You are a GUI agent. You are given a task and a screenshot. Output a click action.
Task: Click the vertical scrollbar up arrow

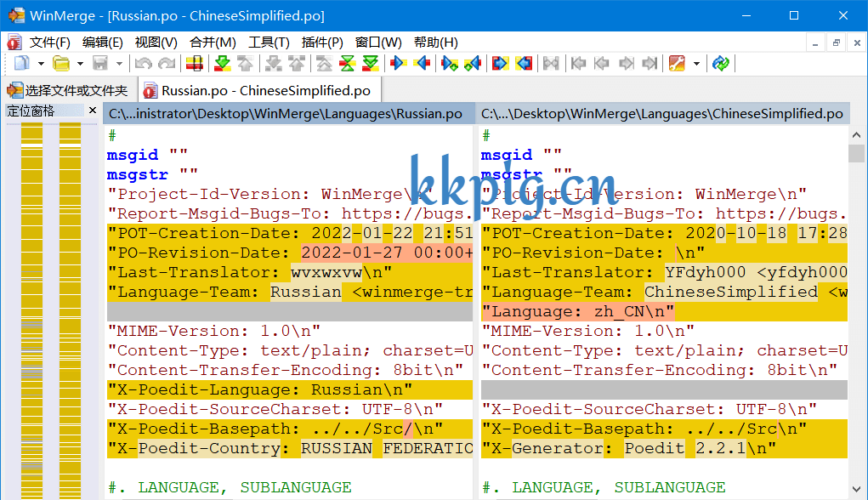pos(856,134)
